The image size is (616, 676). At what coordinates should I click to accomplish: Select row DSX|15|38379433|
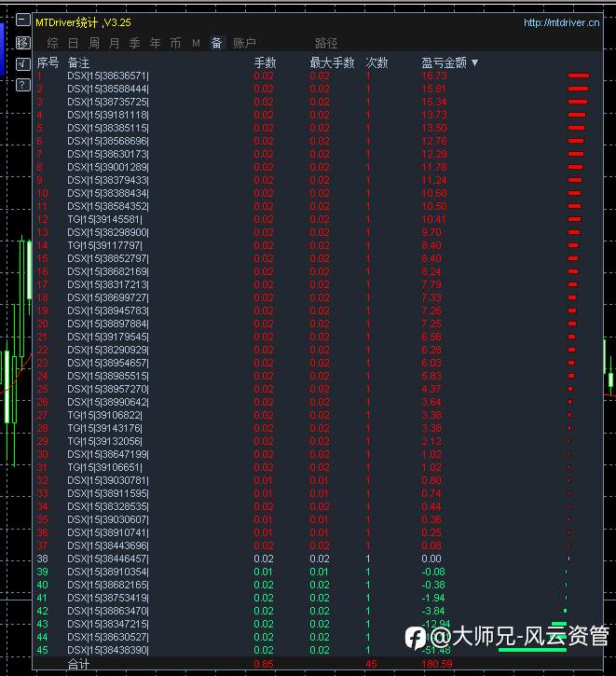coord(318,180)
